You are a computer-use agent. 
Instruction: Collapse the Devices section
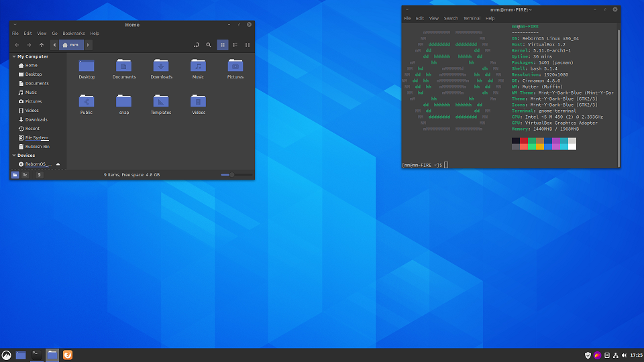point(14,156)
